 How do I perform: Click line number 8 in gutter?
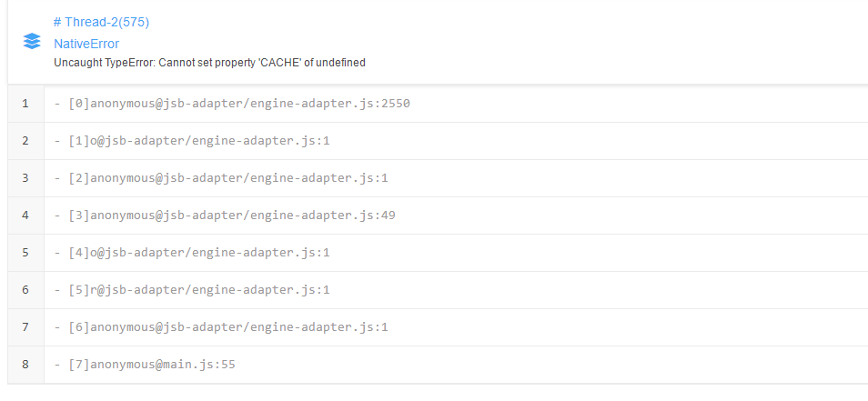25,365
